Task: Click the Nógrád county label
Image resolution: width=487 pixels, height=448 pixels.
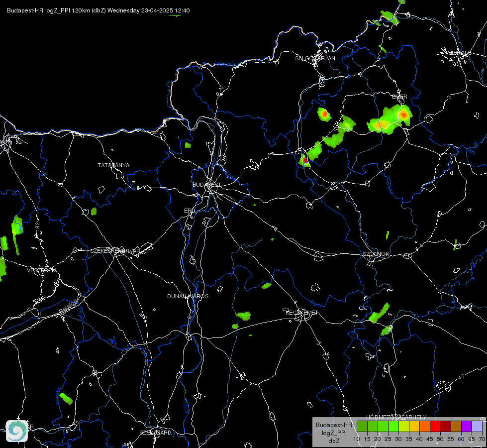Action: [x=228, y=64]
